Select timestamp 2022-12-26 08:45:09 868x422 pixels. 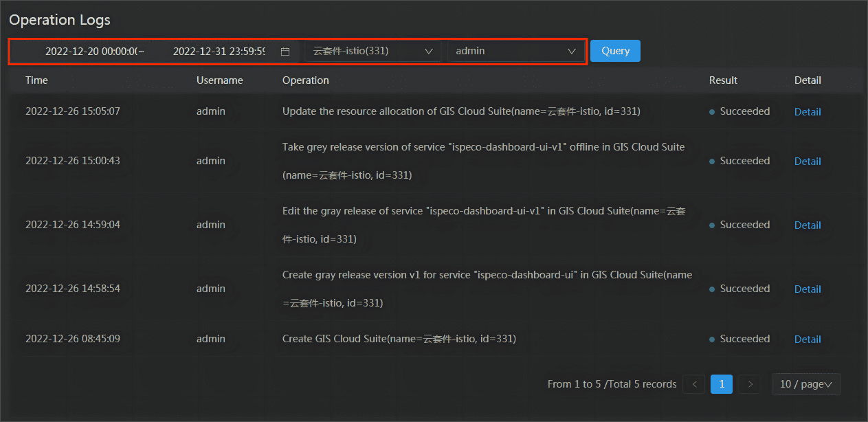point(73,338)
